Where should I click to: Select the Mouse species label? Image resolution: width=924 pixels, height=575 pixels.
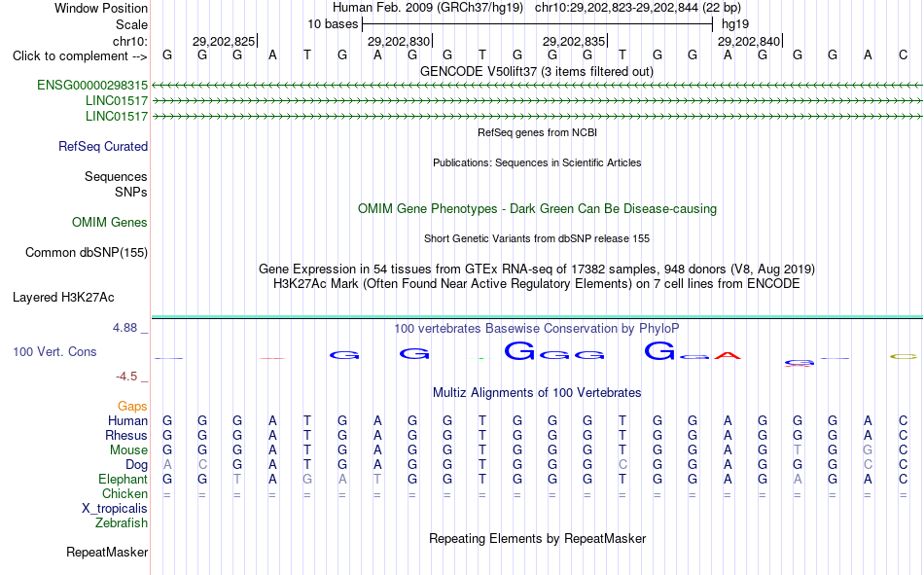pyautogui.click(x=128, y=449)
